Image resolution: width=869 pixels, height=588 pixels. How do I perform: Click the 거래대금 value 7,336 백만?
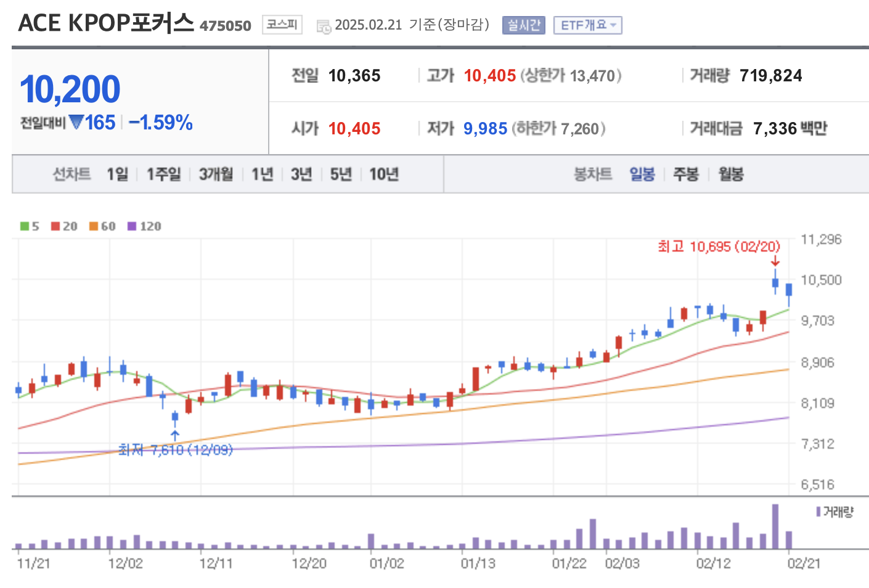[790, 129]
